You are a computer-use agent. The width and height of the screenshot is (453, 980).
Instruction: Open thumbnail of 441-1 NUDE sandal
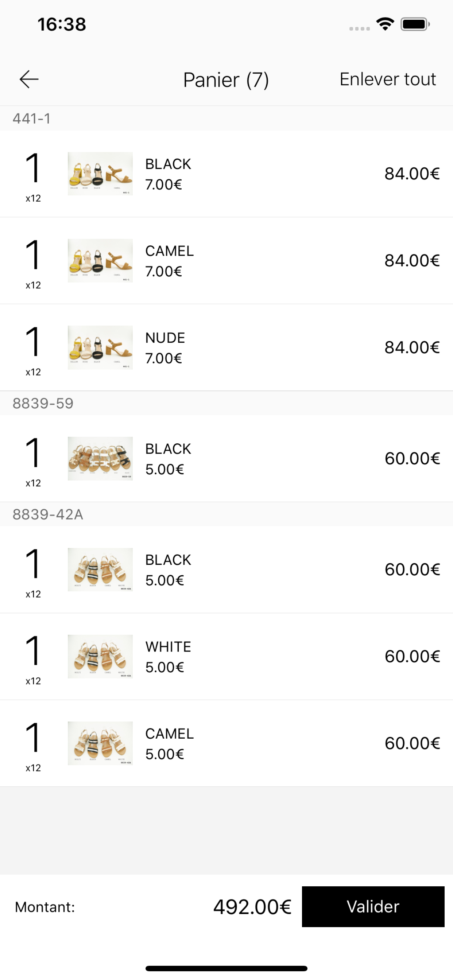click(100, 347)
